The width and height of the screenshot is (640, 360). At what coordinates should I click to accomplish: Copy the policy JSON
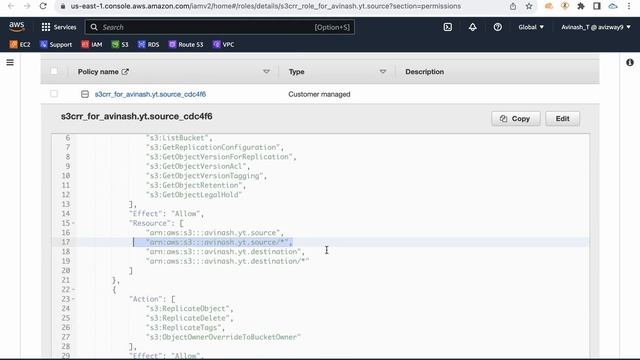[516, 118]
